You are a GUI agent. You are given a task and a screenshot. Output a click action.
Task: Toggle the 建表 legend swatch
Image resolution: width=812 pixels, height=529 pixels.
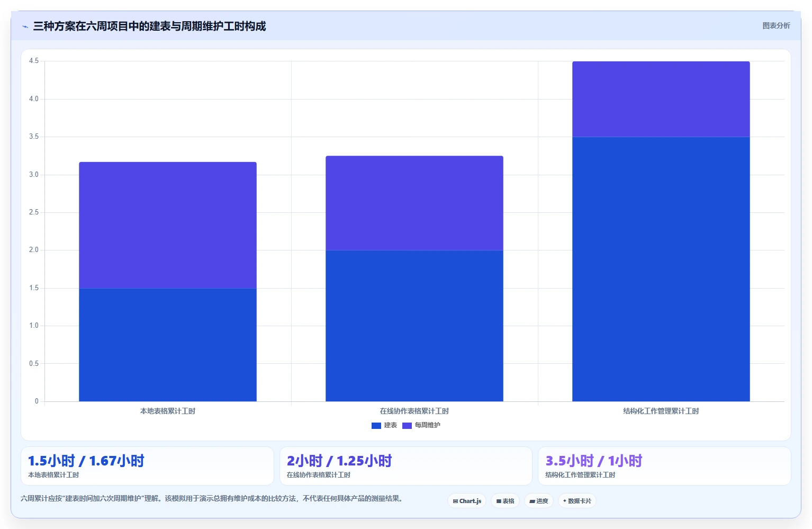click(x=376, y=426)
